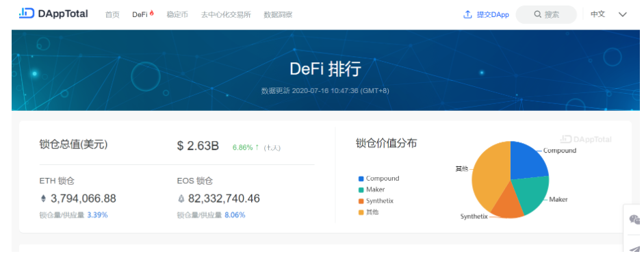The width and height of the screenshot is (644, 256).
Task: Click the 3.39% ETH supply ratio
Action: click(97, 215)
